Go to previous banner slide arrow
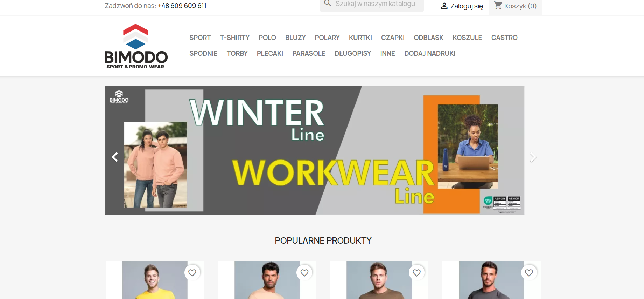This screenshot has height=299, width=644. (115, 157)
